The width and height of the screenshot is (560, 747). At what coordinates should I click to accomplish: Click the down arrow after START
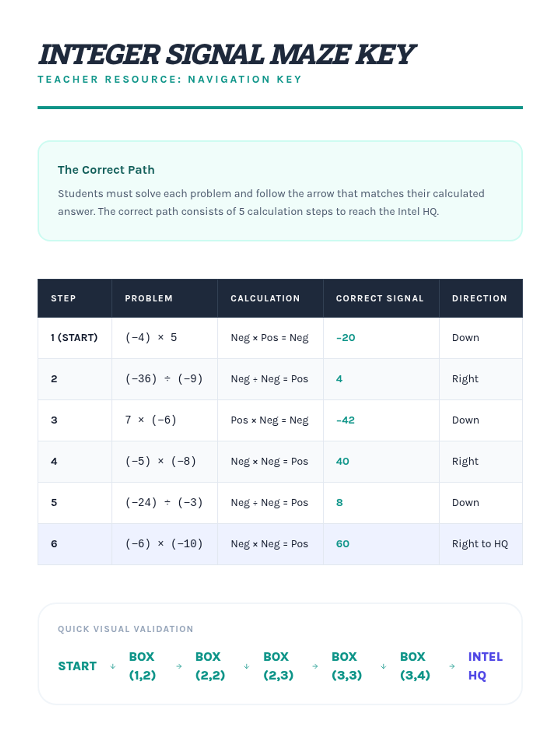click(x=112, y=666)
